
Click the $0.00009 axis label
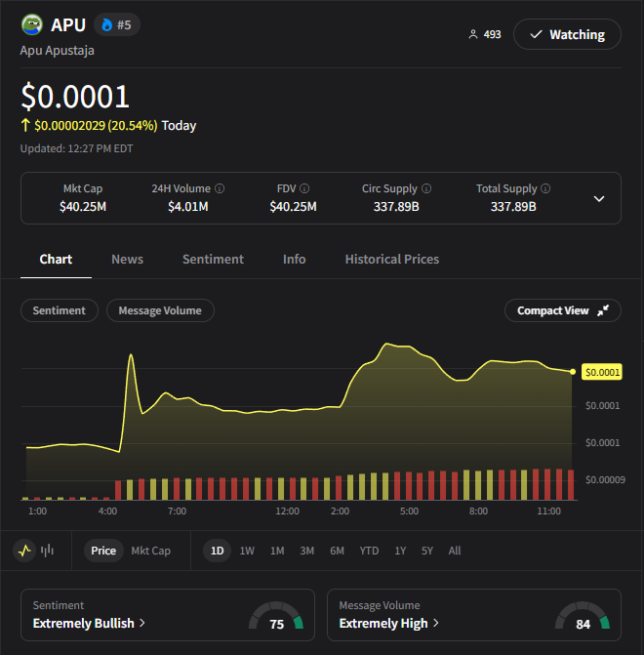[x=605, y=479]
